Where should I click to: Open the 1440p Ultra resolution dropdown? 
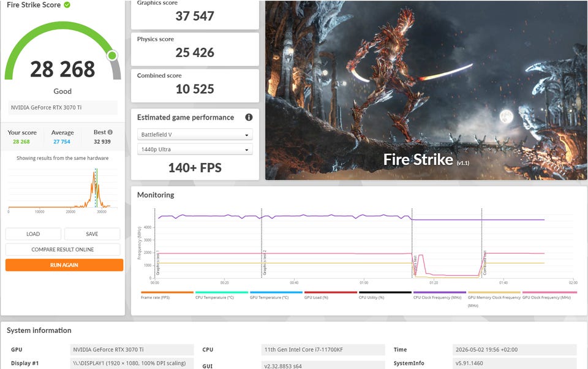coord(195,150)
